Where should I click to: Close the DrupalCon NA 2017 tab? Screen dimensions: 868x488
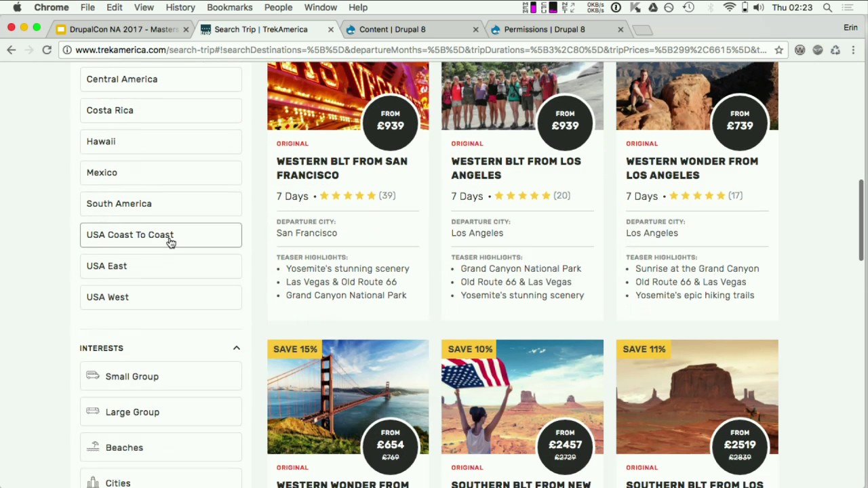coord(186,30)
